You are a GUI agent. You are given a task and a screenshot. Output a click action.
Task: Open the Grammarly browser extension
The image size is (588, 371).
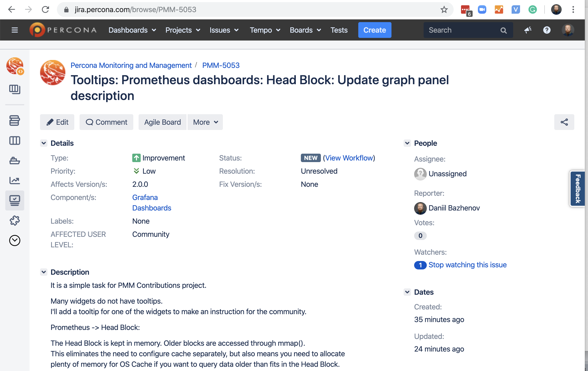tap(533, 10)
